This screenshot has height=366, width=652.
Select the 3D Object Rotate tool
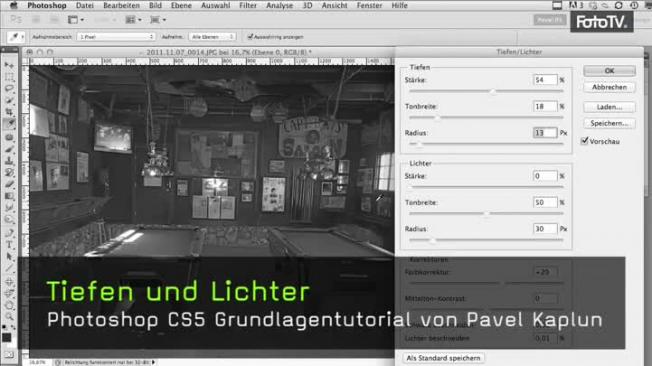pyautogui.click(x=9, y=282)
